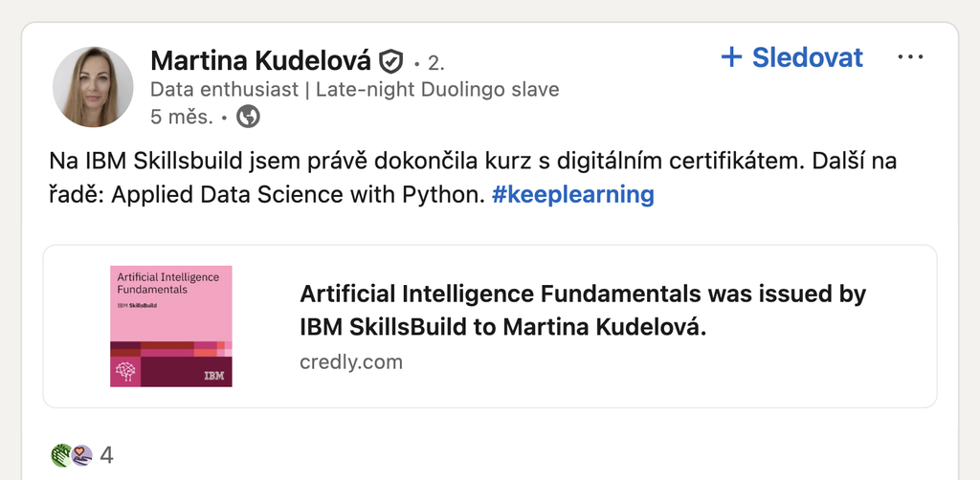980x480 pixels.
Task: Open the Martina Kudelová name link
Action: coord(260,61)
